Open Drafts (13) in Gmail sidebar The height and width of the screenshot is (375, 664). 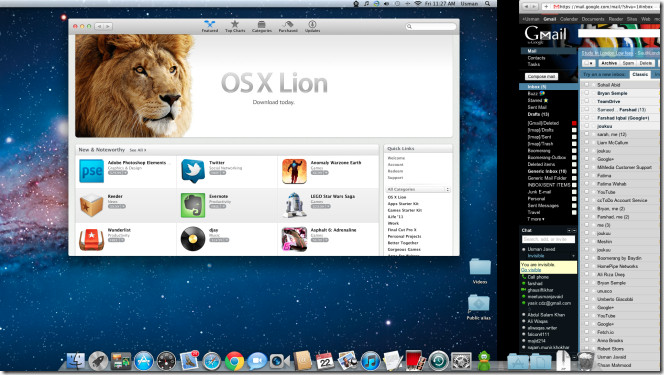pyautogui.click(x=538, y=114)
